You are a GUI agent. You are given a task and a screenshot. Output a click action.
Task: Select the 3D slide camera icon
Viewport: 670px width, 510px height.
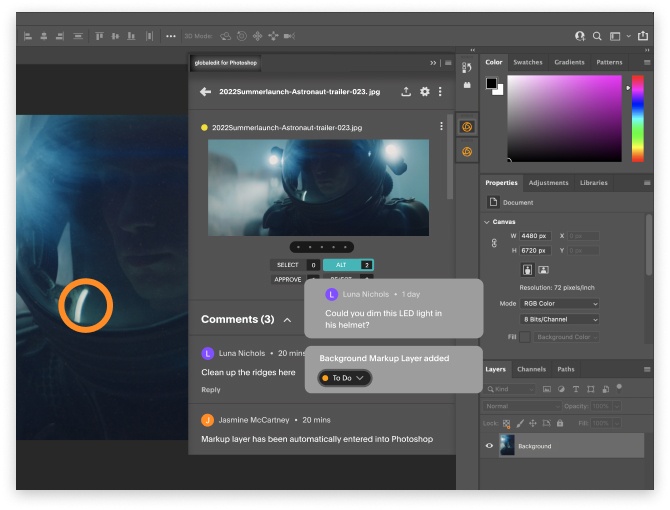coord(273,36)
